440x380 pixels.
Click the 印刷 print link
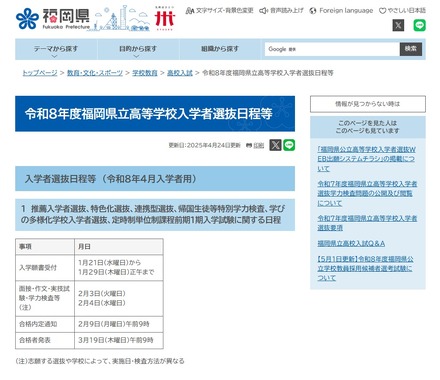[x=259, y=145]
